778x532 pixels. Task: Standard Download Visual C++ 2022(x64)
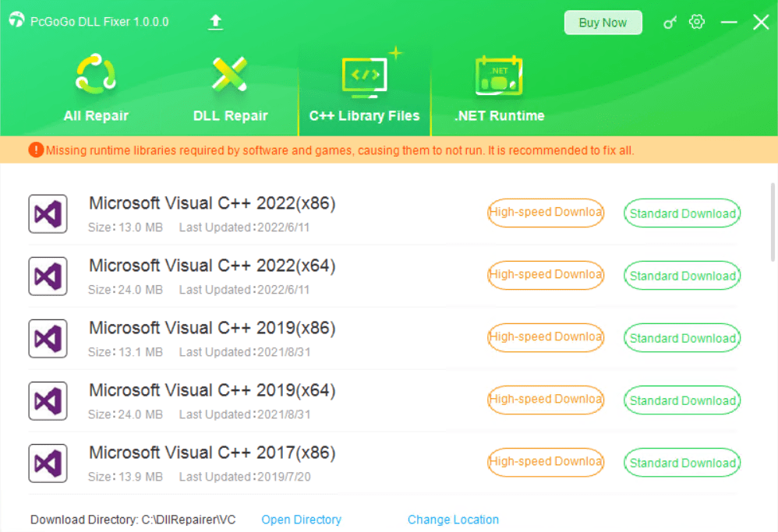[682, 276]
